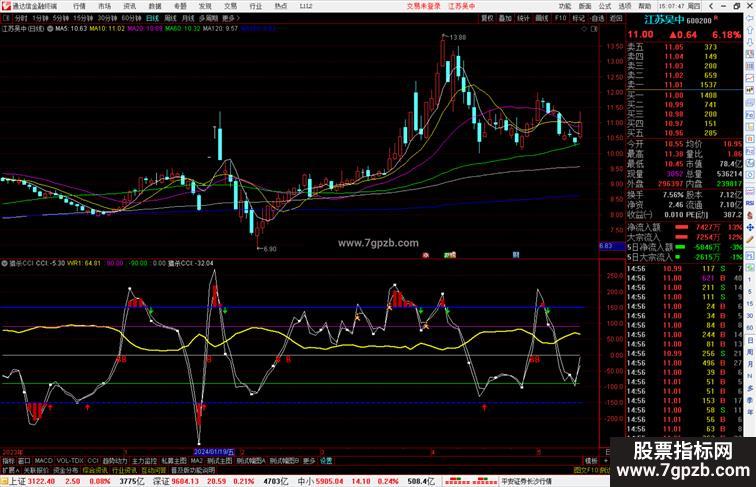This screenshot has height=487, width=756.
Task: Click the 画线 drawing button
Action: [542, 18]
